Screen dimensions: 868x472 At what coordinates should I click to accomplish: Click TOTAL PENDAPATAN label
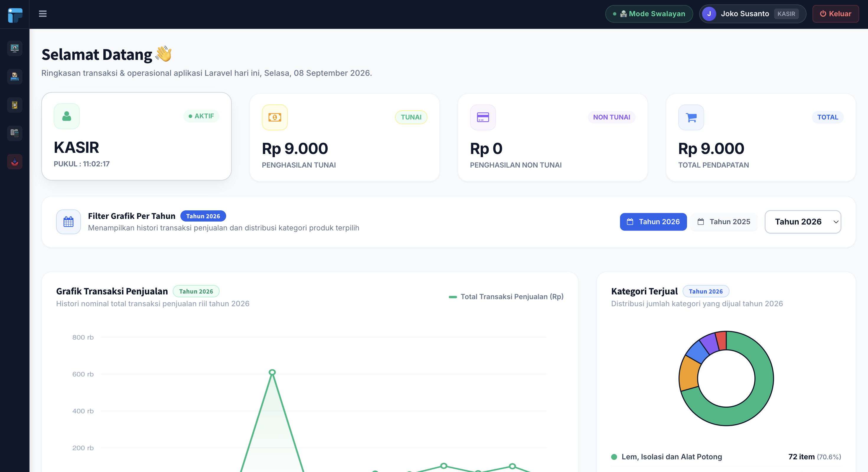coord(713,165)
